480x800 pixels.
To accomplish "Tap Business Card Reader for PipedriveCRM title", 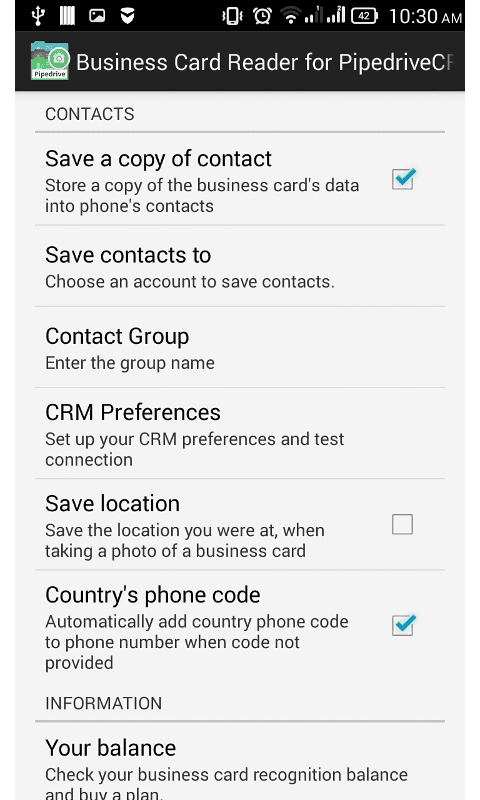I will (x=264, y=62).
